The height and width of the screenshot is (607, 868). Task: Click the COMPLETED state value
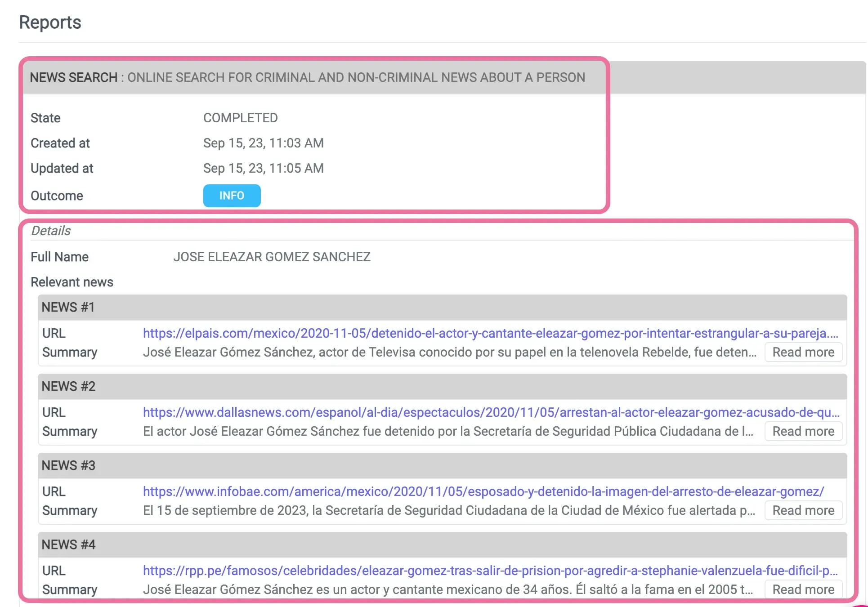tap(241, 118)
